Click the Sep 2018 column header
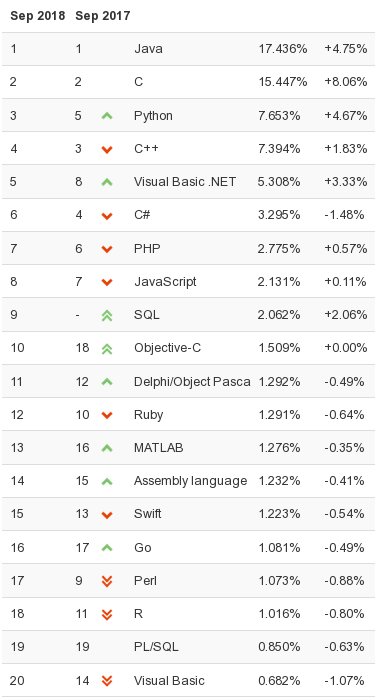 click(x=38, y=16)
